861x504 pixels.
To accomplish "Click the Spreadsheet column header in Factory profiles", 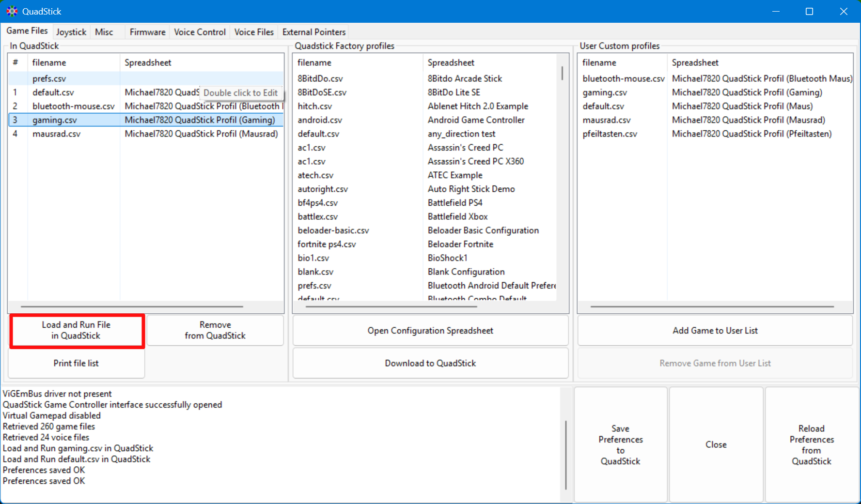I will point(451,62).
